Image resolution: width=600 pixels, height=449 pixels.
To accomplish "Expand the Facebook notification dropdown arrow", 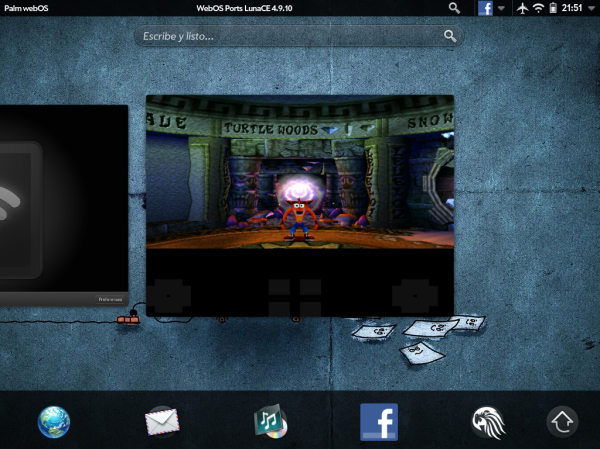I will coord(501,8).
